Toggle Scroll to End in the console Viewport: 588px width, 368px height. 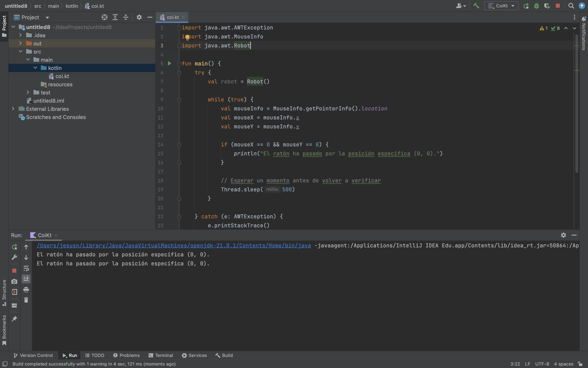(26, 278)
